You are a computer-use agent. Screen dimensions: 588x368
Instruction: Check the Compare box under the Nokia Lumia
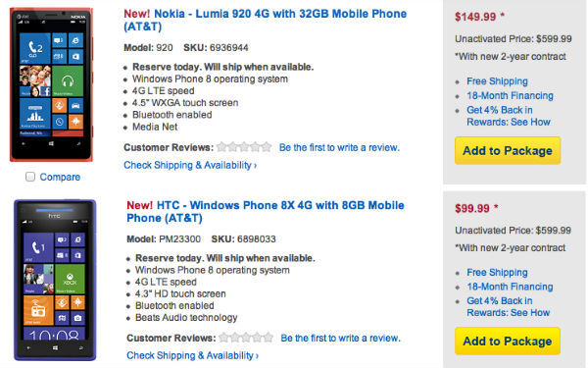(x=30, y=177)
